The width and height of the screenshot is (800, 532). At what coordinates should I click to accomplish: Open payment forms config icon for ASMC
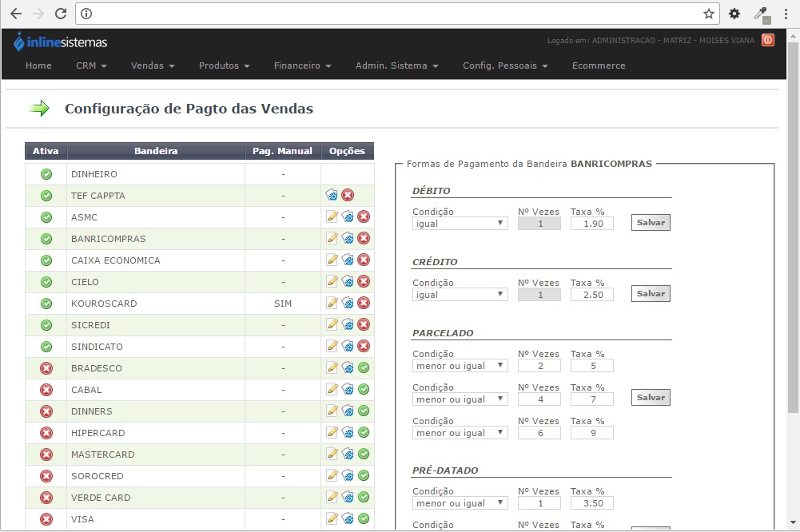[348, 216]
